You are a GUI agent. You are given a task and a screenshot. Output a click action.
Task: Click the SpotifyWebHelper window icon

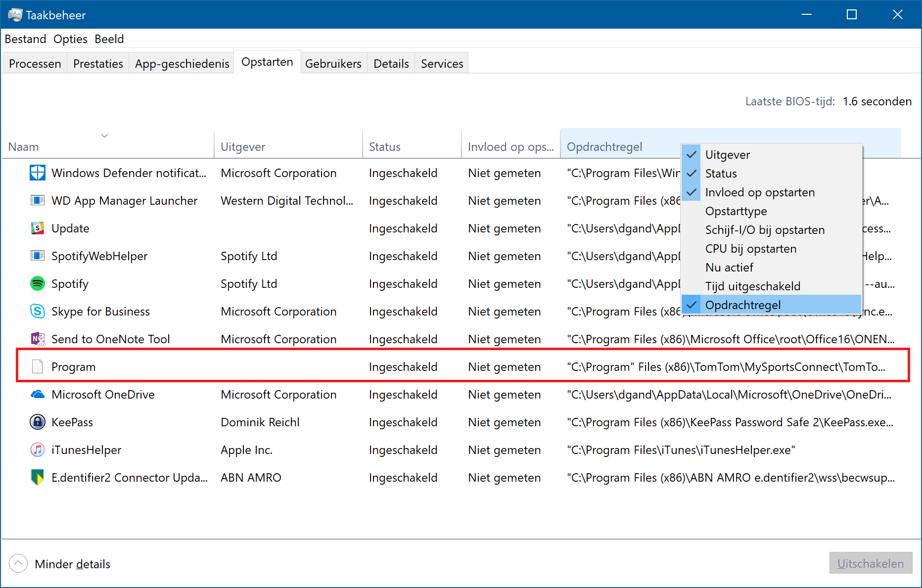click(x=38, y=256)
